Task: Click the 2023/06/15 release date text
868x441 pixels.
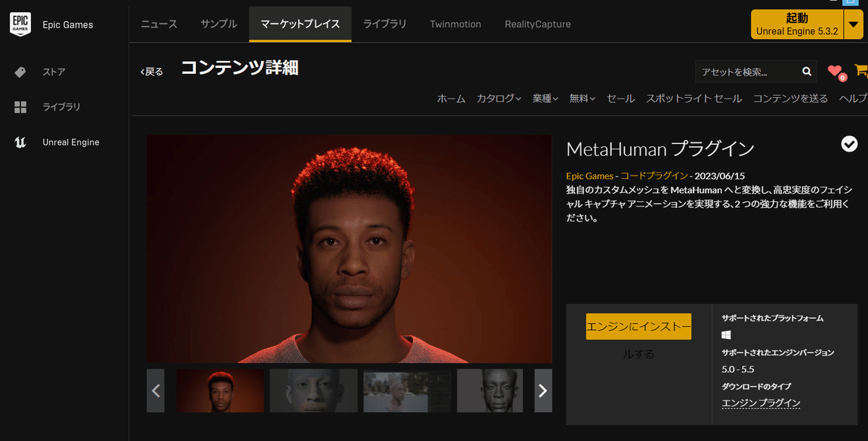Action: (720, 176)
